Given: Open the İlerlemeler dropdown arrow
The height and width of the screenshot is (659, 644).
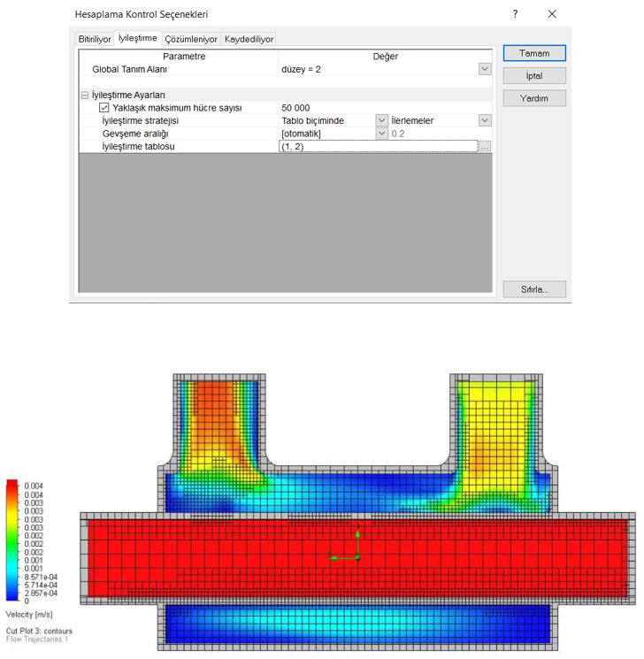Looking at the screenshot, I should (484, 120).
